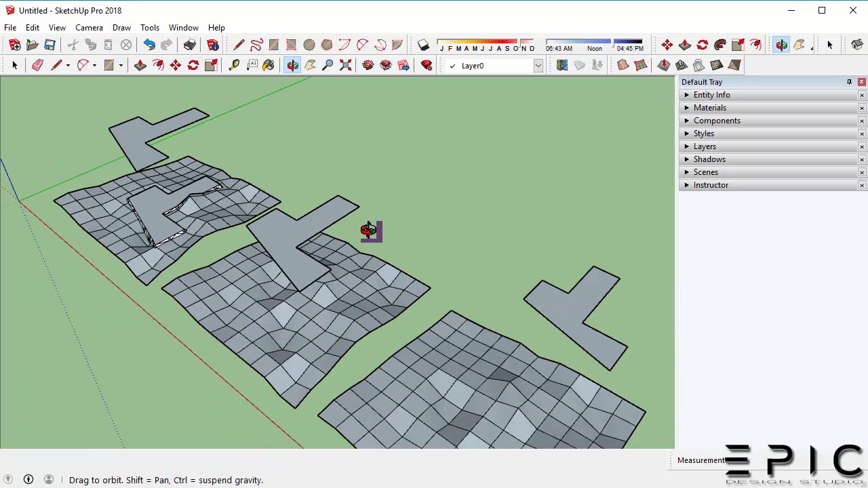Select the Rotate tool in second row
This screenshot has width=868, height=488.
pos(193,65)
